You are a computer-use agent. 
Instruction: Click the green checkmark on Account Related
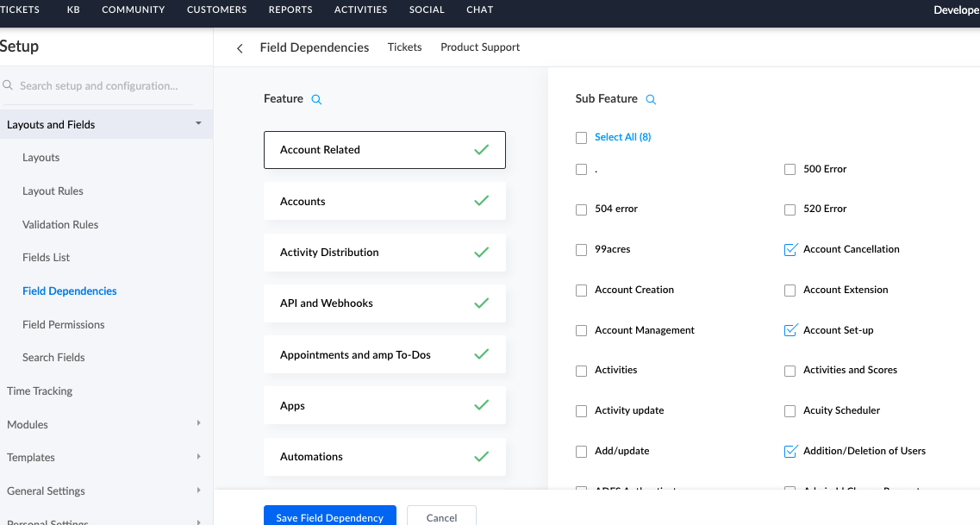481,150
